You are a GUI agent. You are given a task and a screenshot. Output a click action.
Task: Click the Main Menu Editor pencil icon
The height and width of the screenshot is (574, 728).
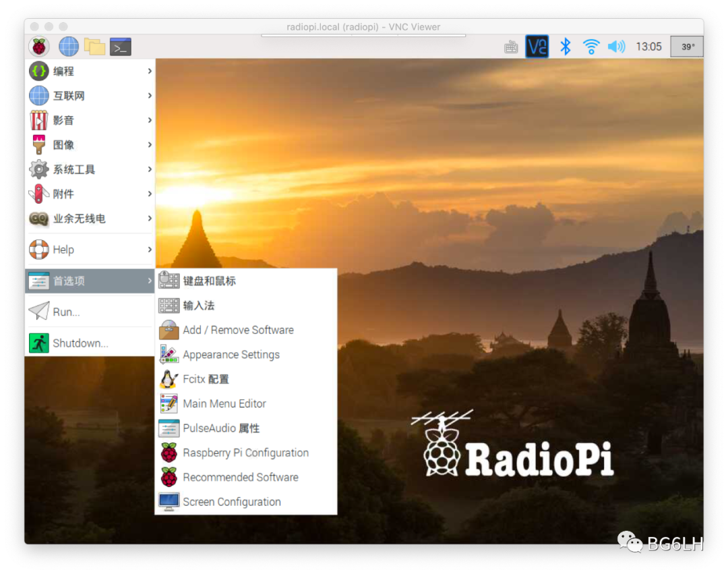pyautogui.click(x=169, y=403)
